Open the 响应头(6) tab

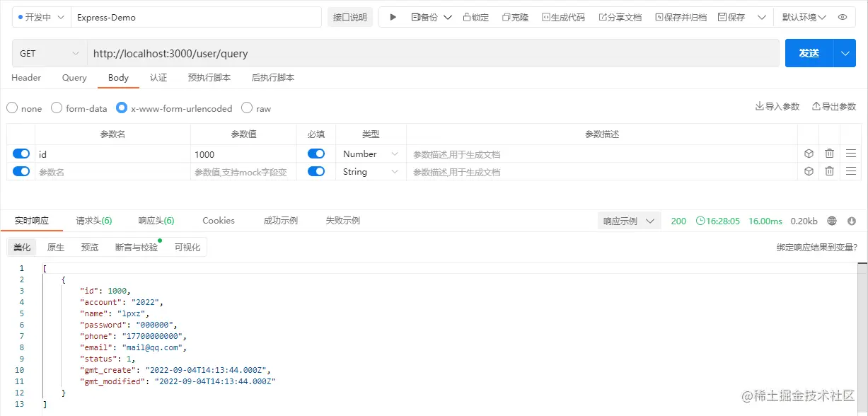coord(156,221)
